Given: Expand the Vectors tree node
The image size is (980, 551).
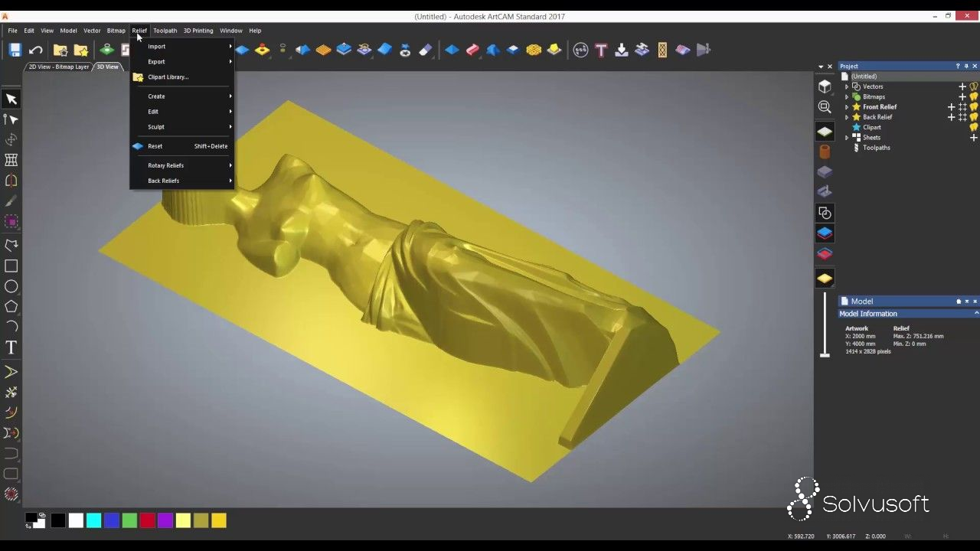Looking at the screenshot, I should click(x=847, y=86).
